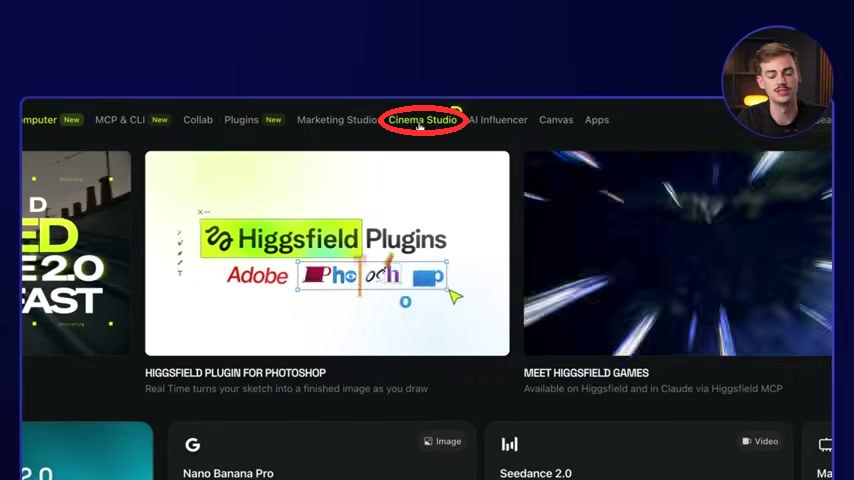Image resolution: width=854 pixels, height=480 pixels.
Task: Open the Canvas nav item
Action: tap(556, 120)
